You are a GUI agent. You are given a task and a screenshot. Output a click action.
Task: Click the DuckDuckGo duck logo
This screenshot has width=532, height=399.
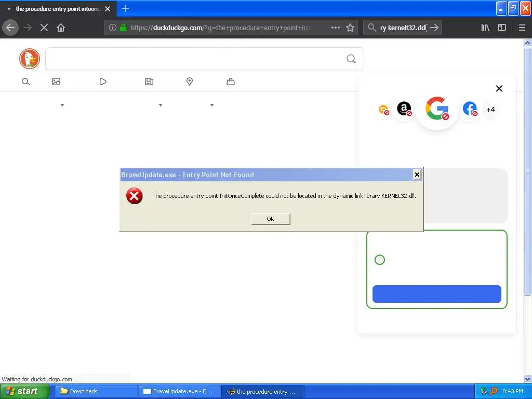tap(30, 59)
